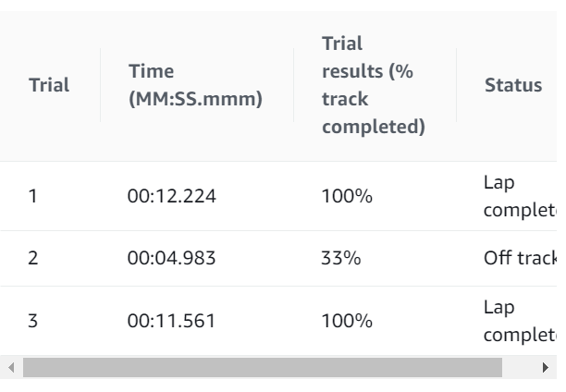Select the trial number 3 cell
The height and width of the screenshot is (392, 566).
33,321
